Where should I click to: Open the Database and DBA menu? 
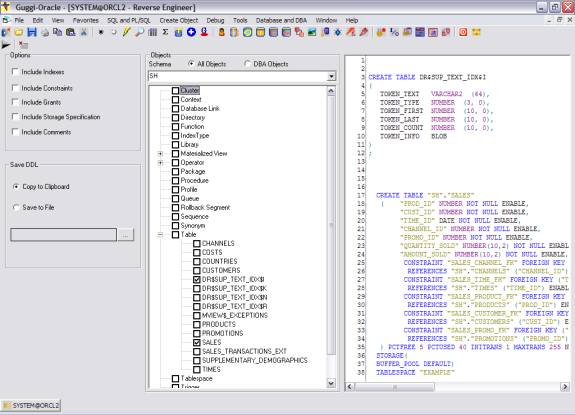281,21
